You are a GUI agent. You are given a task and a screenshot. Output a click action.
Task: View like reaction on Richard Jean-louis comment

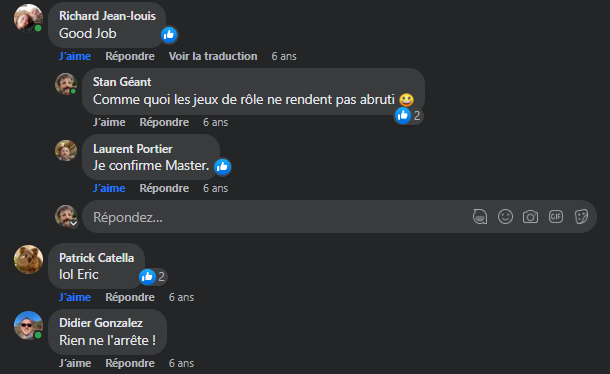point(169,35)
